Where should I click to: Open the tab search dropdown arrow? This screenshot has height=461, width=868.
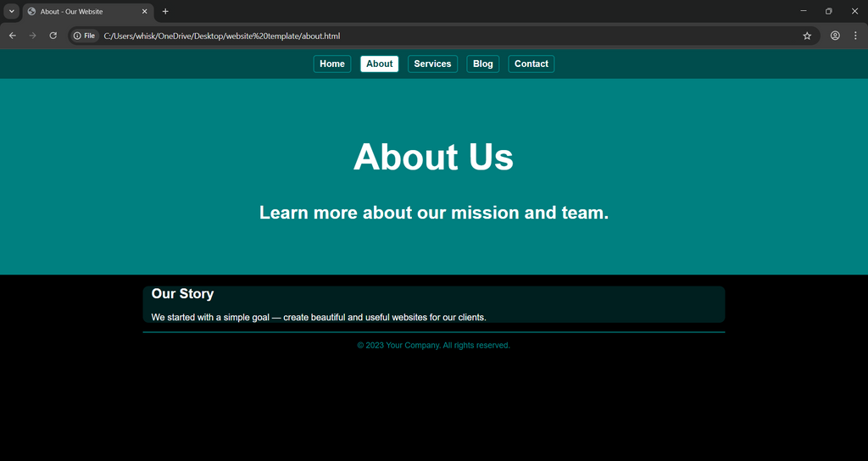11,12
